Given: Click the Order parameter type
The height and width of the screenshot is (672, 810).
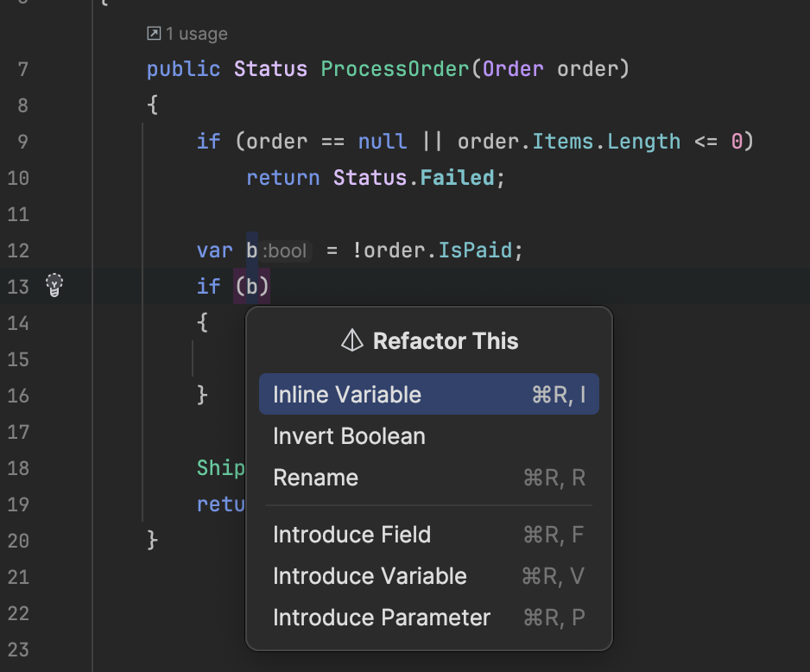Looking at the screenshot, I should tap(513, 69).
